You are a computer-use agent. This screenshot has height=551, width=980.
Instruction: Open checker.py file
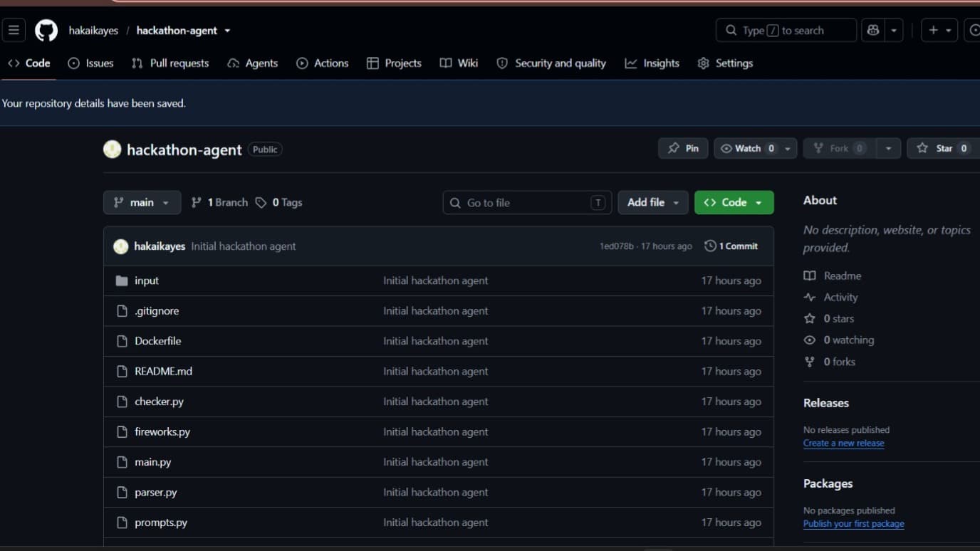[x=160, y=402]
